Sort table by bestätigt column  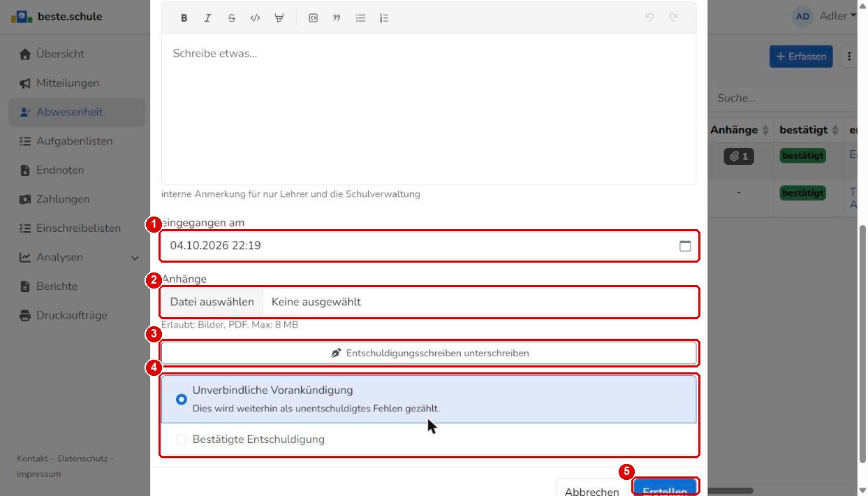(808, 130)
